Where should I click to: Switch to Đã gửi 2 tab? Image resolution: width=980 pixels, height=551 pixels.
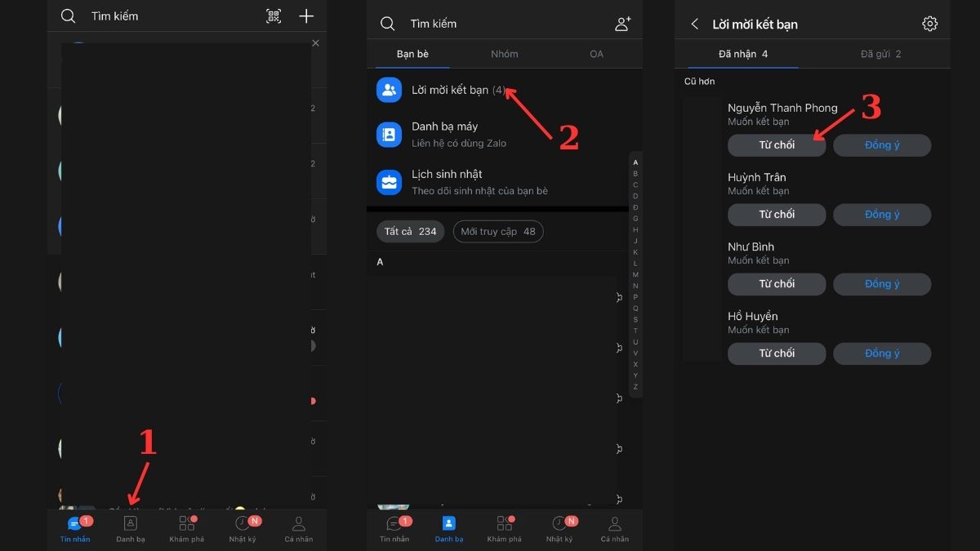coord(881,54)
